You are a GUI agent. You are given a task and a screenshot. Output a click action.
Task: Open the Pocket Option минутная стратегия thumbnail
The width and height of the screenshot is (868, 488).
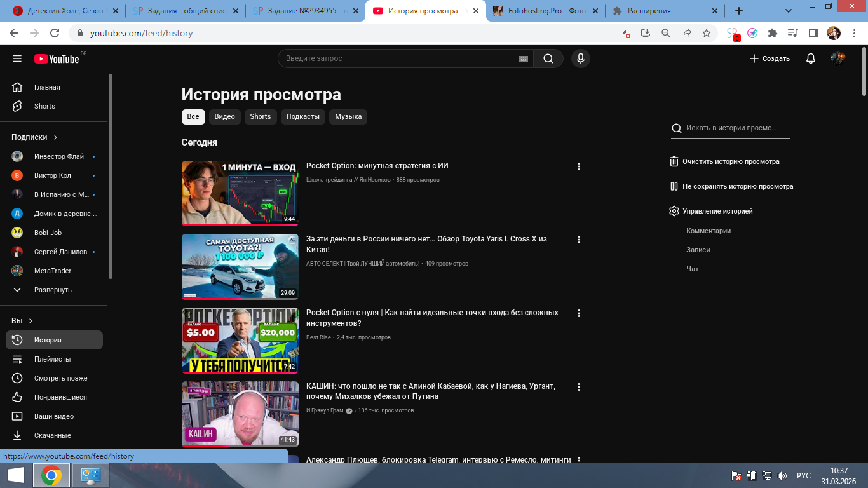click(240, 193)
